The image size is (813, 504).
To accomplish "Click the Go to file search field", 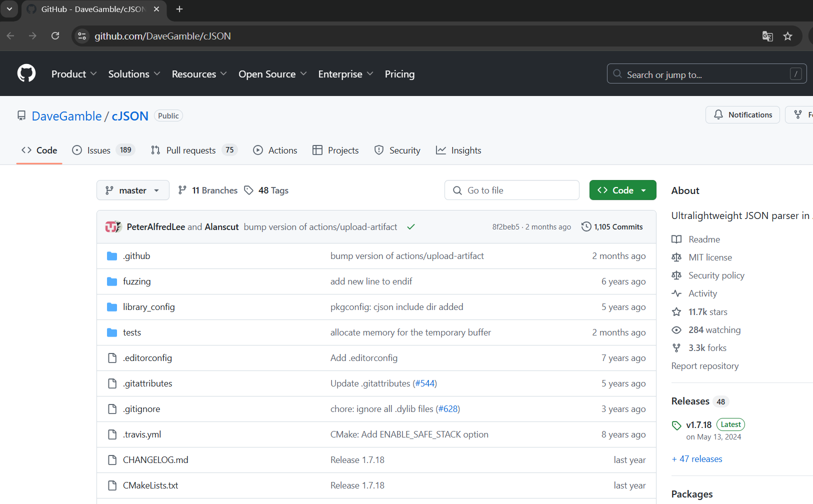I will pos(512,190).
